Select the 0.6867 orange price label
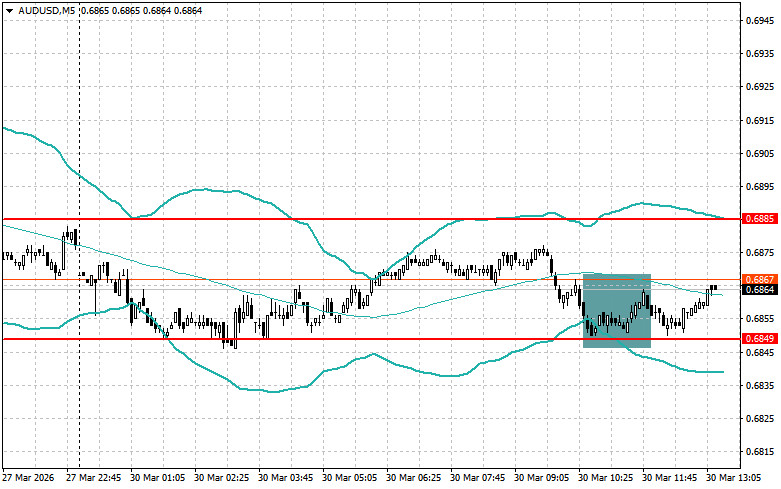Screen dimensions: 781x489 click(x=760, y=279)
